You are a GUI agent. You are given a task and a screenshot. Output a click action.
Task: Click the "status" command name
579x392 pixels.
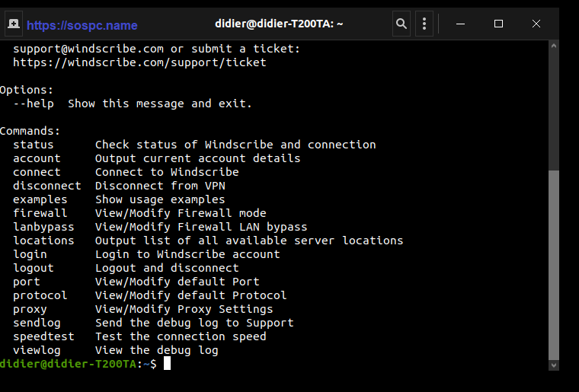point(34,145)
